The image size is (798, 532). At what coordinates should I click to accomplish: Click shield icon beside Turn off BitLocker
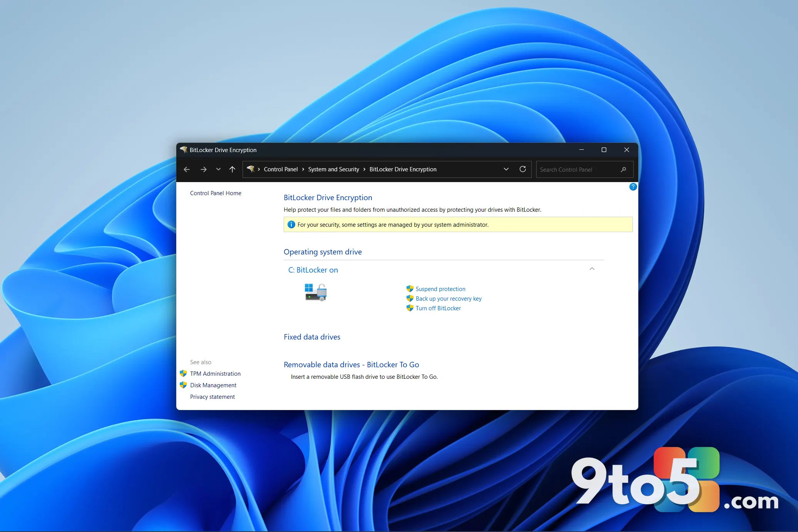click(410, 308)
